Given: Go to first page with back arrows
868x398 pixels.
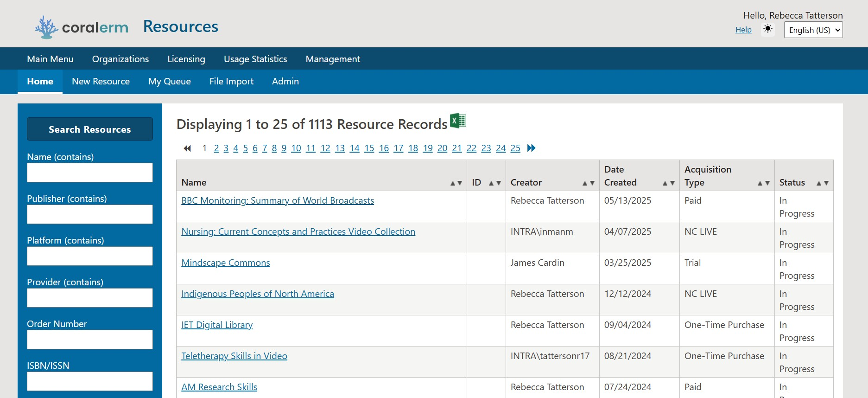Looking at the screenshot, I should tap(187, 148).
